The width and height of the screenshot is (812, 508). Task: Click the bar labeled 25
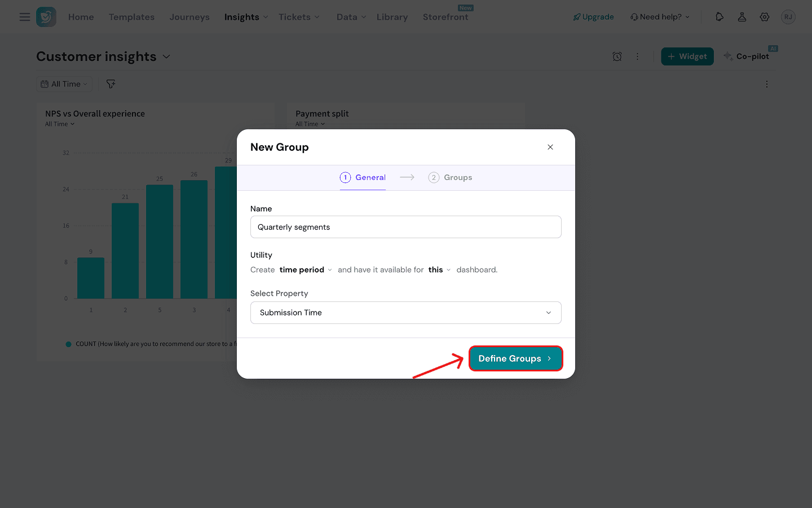[x=160, y=242]
